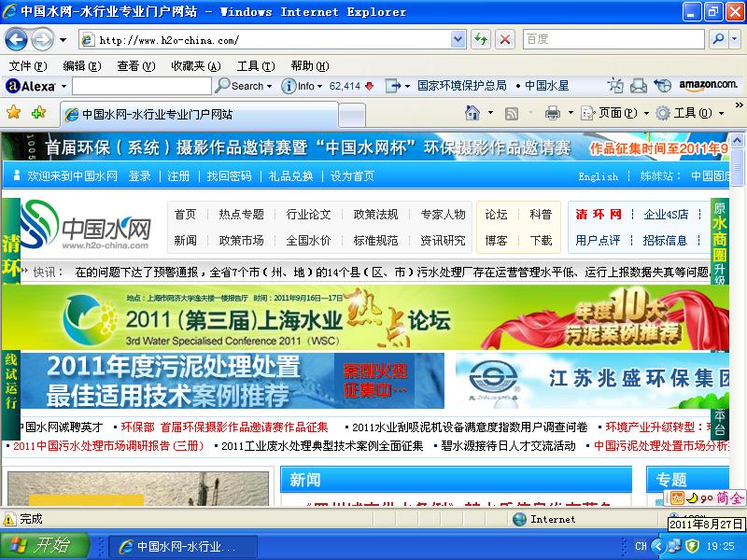747x560 pixels.
Task: Click the 找回密码 link
Action: (229, 176)
